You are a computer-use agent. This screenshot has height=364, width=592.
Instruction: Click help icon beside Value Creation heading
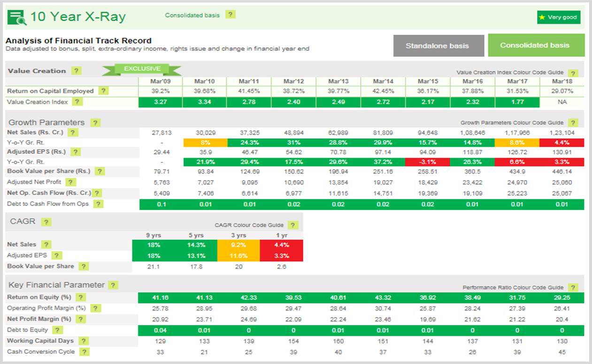pos(77,71)
